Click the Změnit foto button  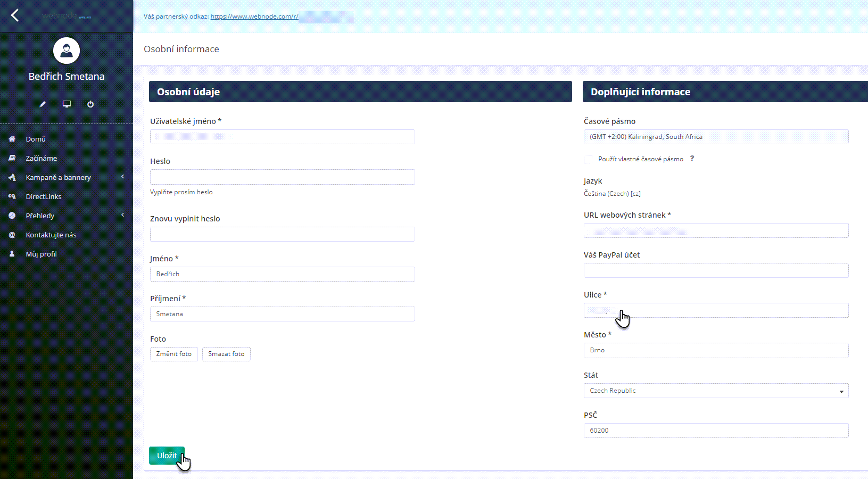(x=173, y=354)
